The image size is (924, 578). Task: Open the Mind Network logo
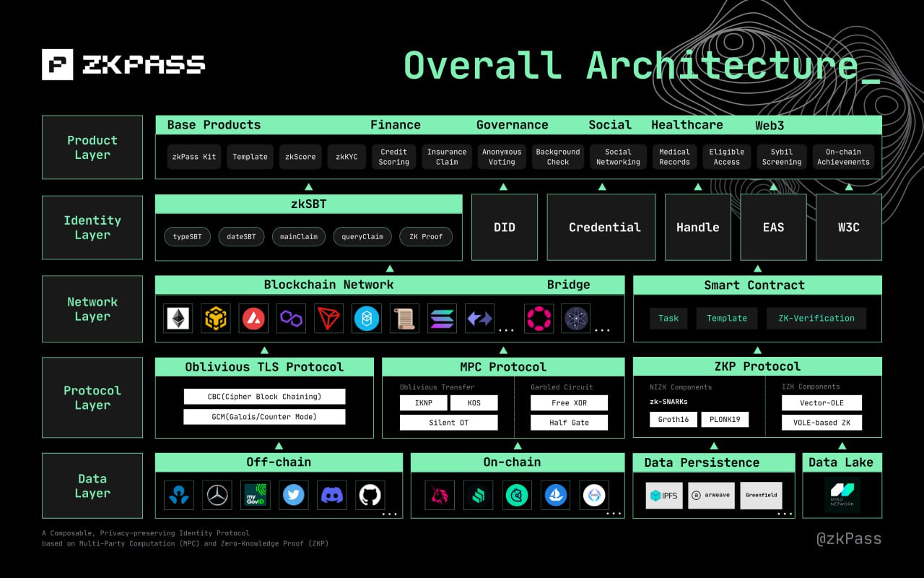click(842, 495)
